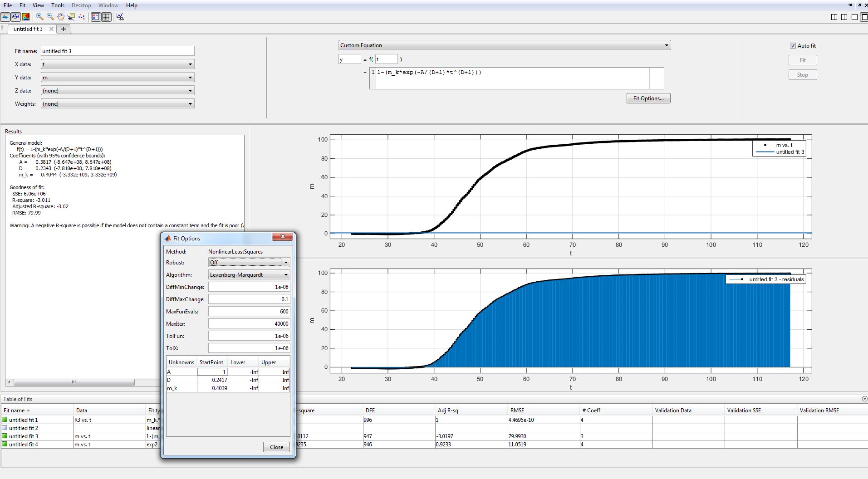
Task: Uncheck the Auto fit checkbox
Action: click(793, 46)
